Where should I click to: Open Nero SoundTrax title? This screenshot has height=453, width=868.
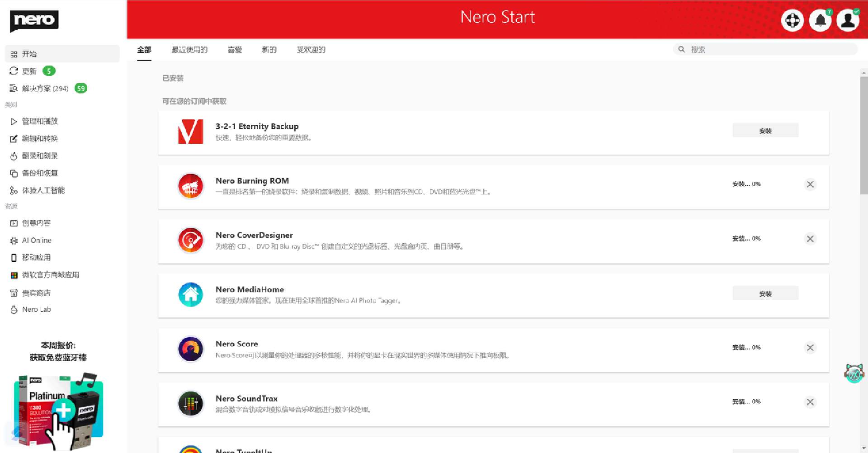246,399
